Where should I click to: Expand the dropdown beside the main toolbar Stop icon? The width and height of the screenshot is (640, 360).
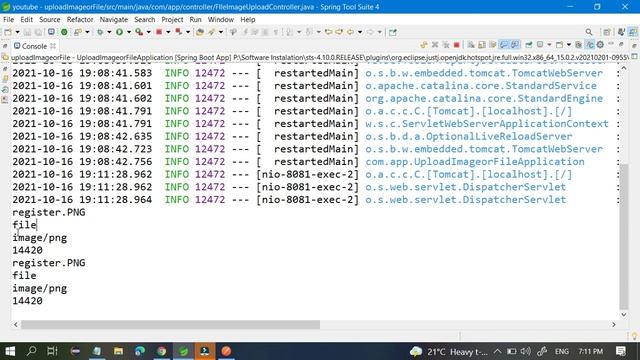tap(168, 32)
